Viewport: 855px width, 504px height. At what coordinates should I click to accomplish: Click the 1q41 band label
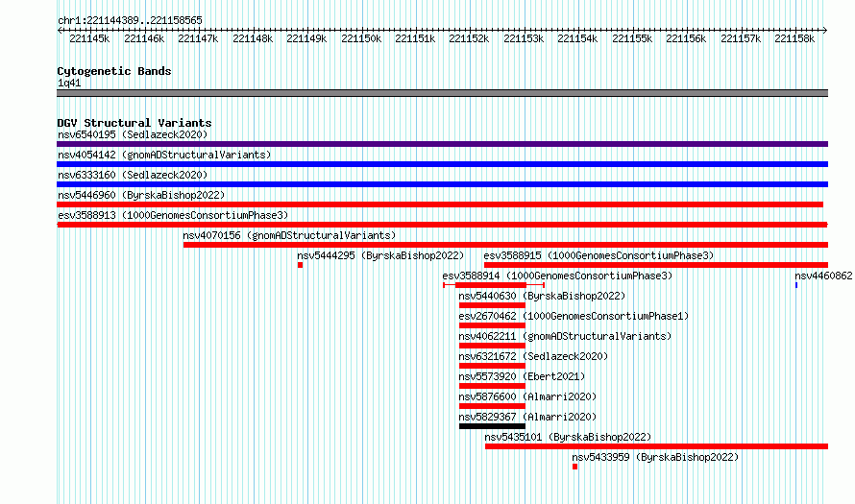(69, 83)
